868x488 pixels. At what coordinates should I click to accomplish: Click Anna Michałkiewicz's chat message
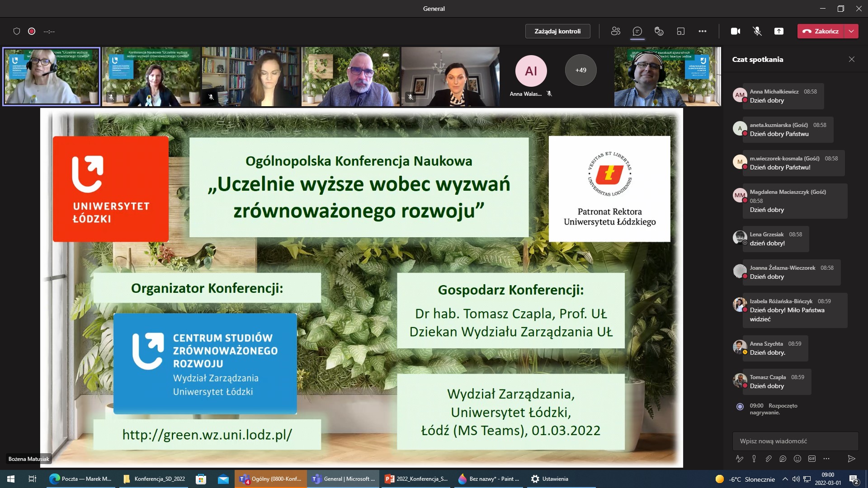pyautogui.click(x=783, y=96)
